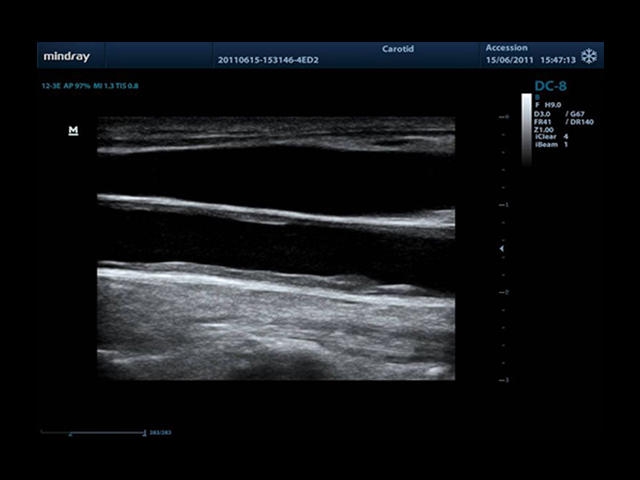Click the focus position triangle marker
Viewport: 640px width, 480px height.
point(503,248)
